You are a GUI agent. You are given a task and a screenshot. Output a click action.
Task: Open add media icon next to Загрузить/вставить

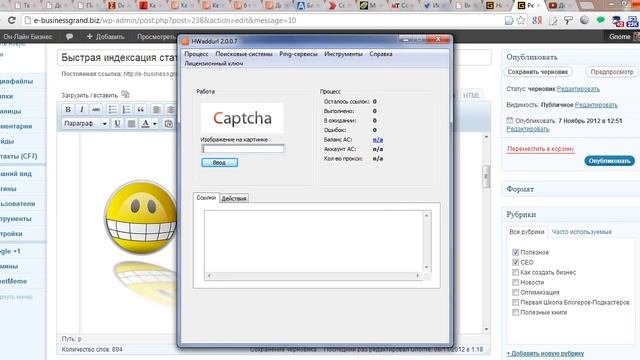point(125,95)
